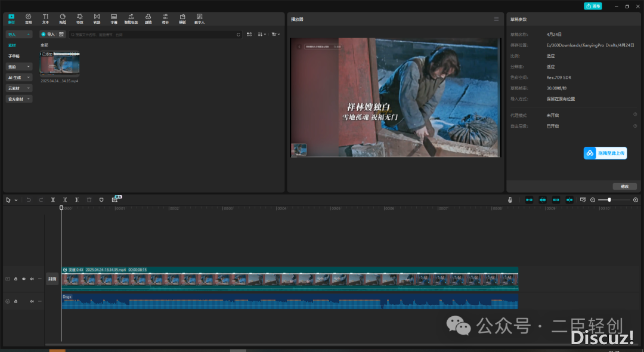Click the help icon beside 自由层级
The image size is (644, 352).
pyautogui.click(x=635, y=126)
